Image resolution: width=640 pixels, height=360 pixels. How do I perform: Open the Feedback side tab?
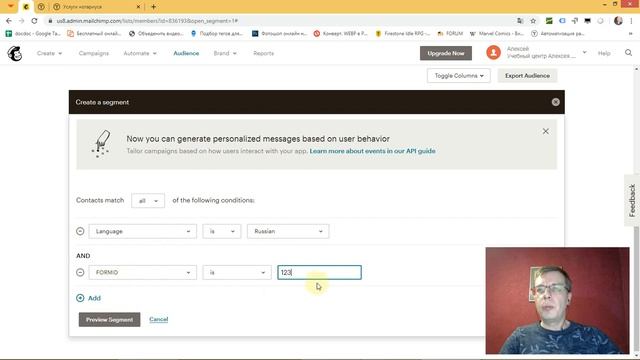click(x=632, y=200)
